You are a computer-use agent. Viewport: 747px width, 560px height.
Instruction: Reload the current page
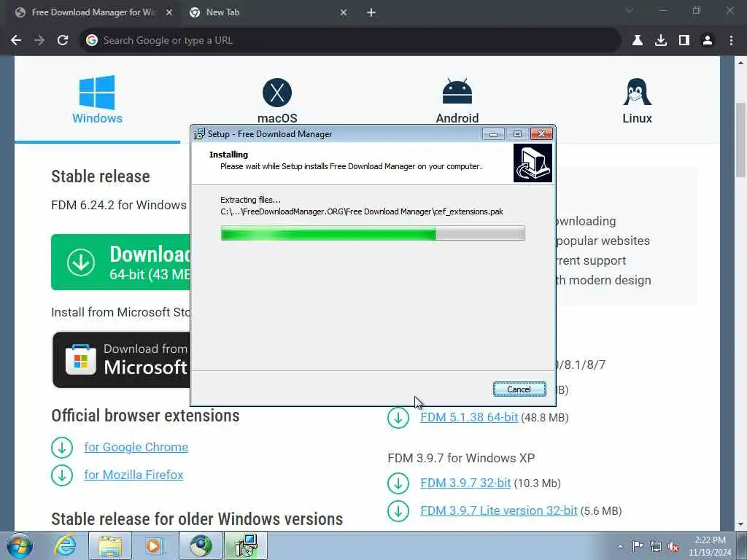63,41
